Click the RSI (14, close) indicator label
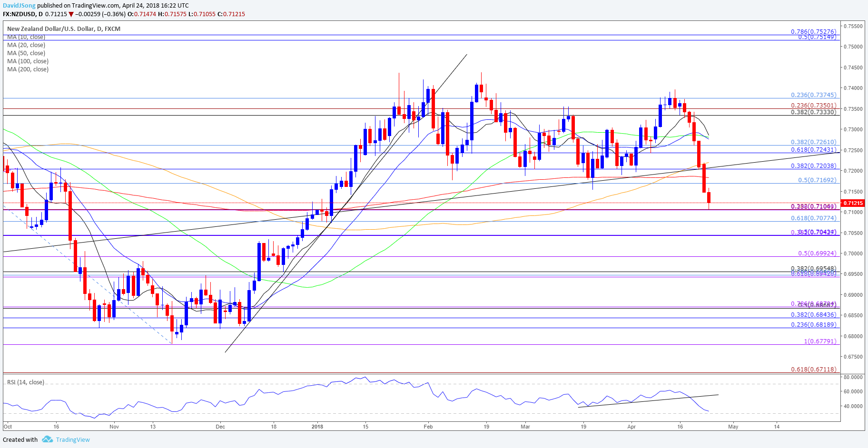Screen dimensions: 868x448 pos(26,382)
